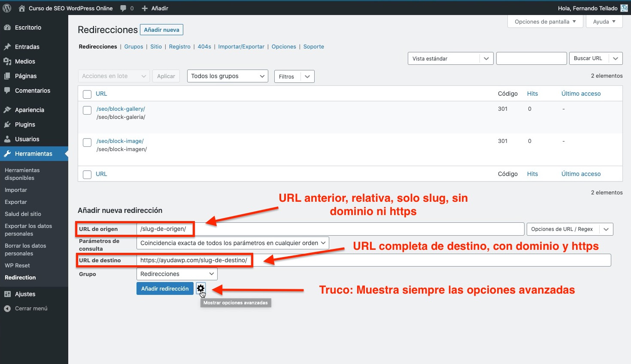Go to the Importar/Exportar tab
The width and height of the screenshot is (631, 364).
[241, 47]
